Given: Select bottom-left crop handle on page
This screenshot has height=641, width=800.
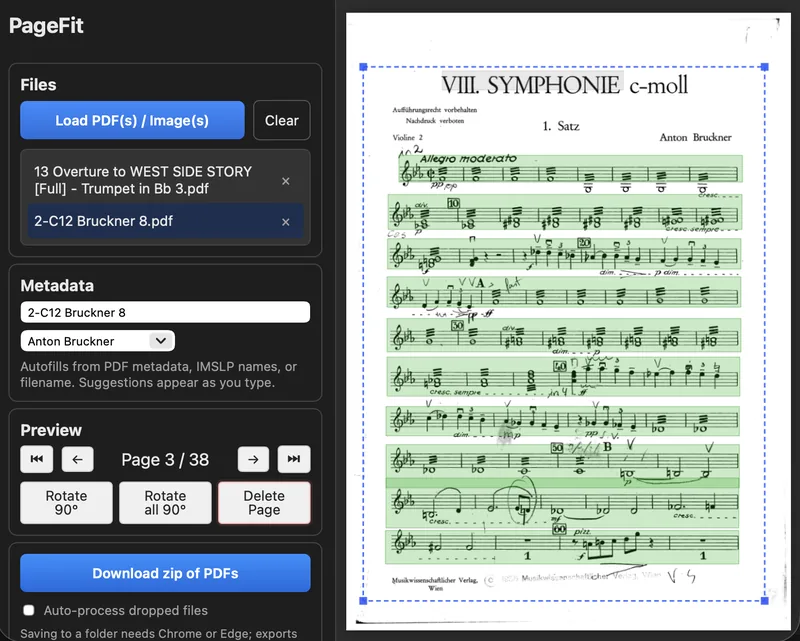Looking at the screenshot, I should (x=363, y=601).
